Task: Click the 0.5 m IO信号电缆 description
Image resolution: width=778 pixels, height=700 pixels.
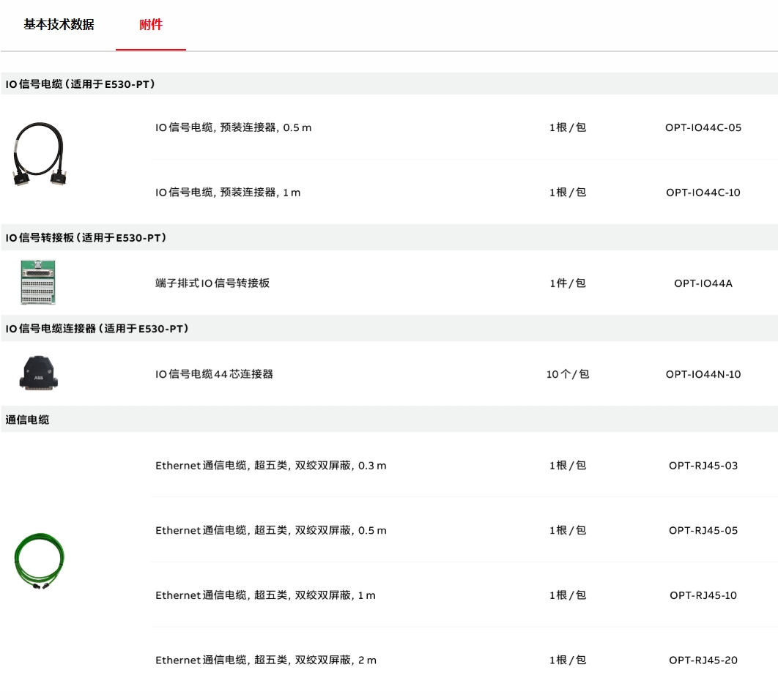Action: coord(233,127)
